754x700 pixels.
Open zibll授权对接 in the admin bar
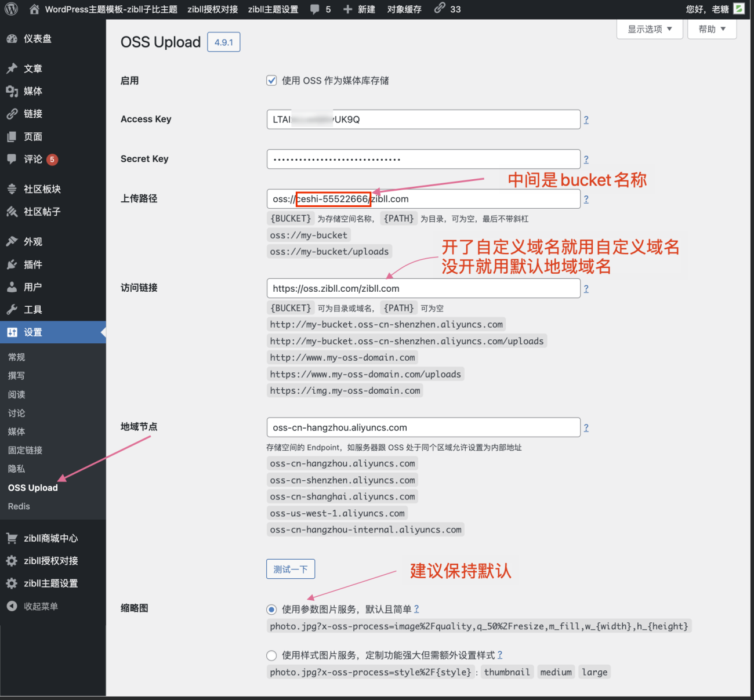click(212, 9)
